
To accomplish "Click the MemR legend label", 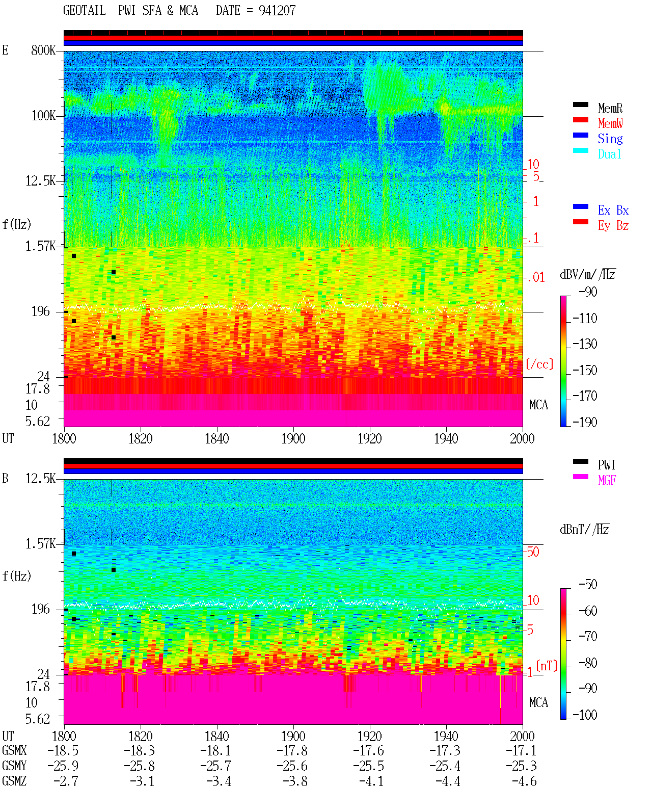I will [x=610, y=108].
